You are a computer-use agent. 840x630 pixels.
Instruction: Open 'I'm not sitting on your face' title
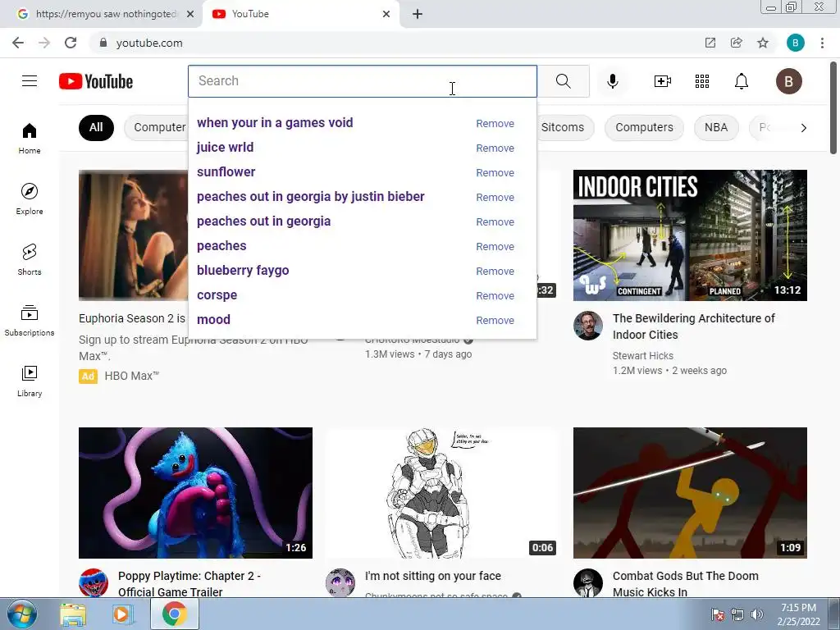coord(433,576)
